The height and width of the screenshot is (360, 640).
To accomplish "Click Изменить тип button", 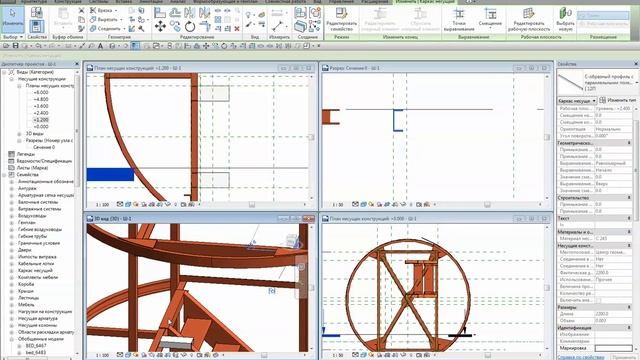I will click(x=618, y=100).
